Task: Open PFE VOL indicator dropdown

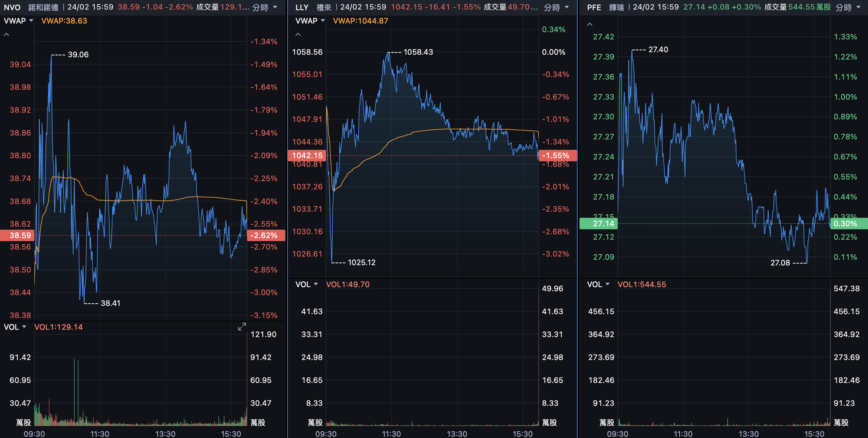Action: coord(598,284)
